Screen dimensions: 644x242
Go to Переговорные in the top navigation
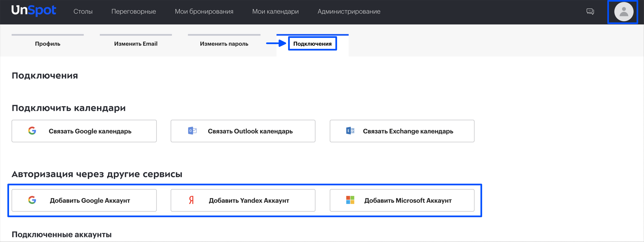tap(134, 12)
